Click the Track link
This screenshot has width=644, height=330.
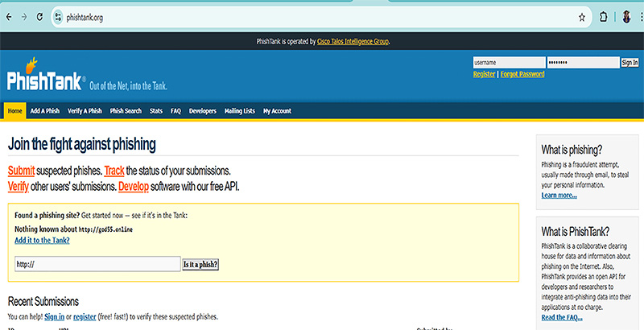tap(114, 171)
